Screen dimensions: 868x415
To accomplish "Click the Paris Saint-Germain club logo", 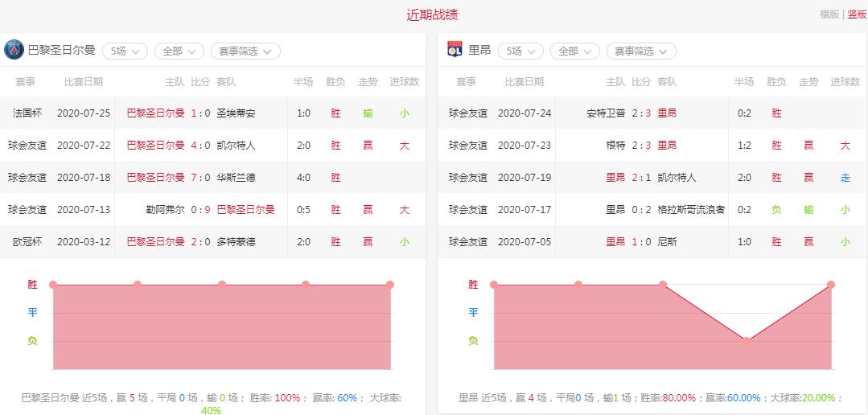I will (14, 50).
